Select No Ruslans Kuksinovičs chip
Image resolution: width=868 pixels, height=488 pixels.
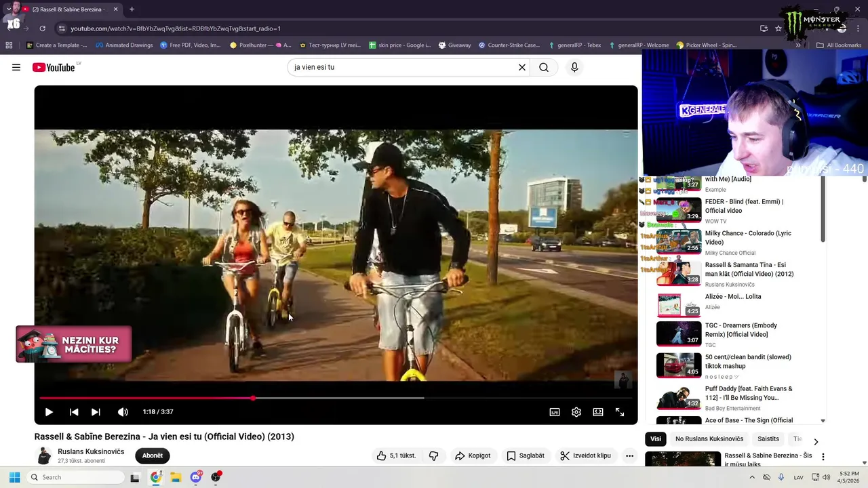click(x=709, y=439)
